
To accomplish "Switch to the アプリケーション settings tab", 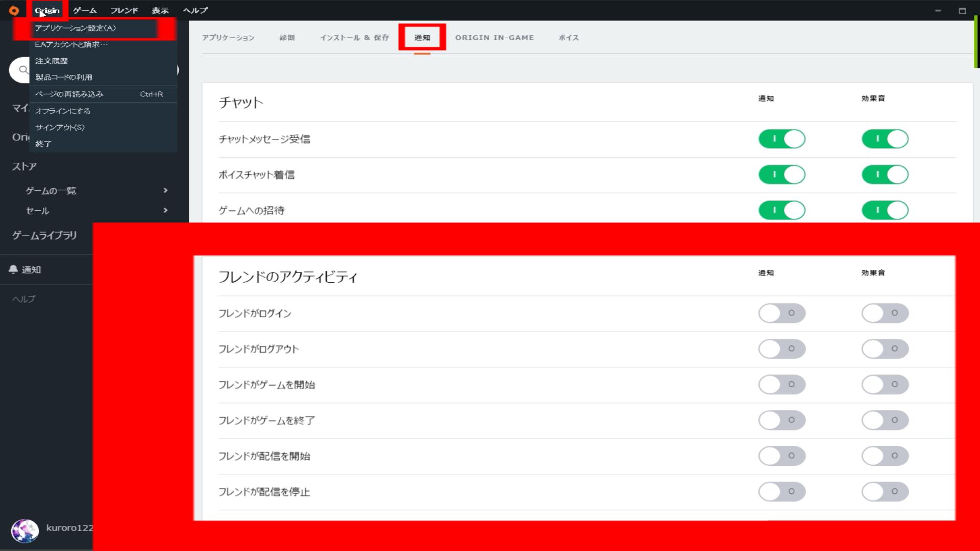I will [x=228, y=38].
